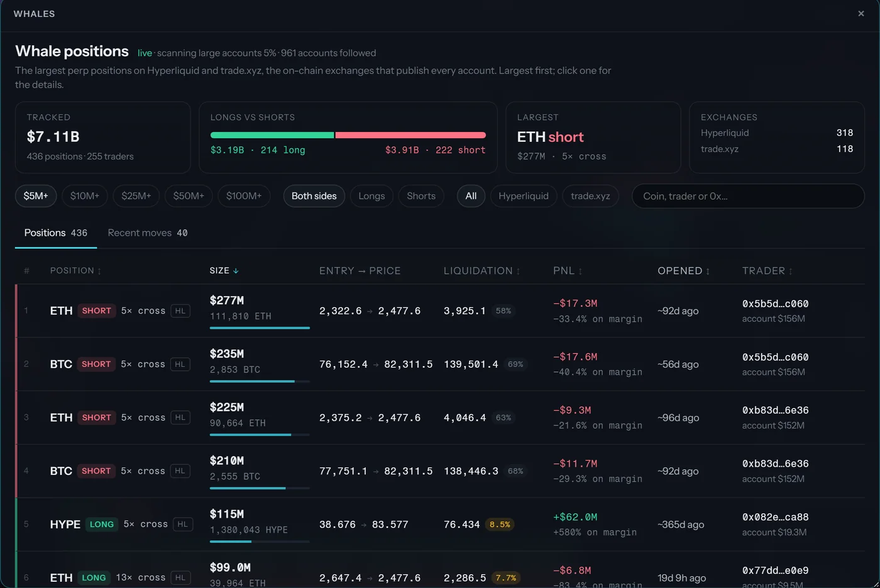This screenshot has width=880, height=588.
Task: Click the HL badge on HYPE row
Action: (x=183, y=524)
